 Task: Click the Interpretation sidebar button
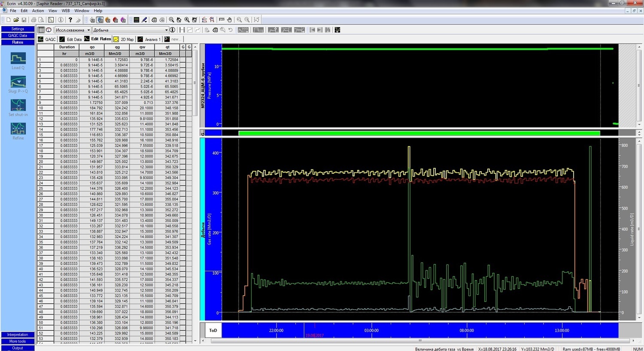tap(18, 335)
